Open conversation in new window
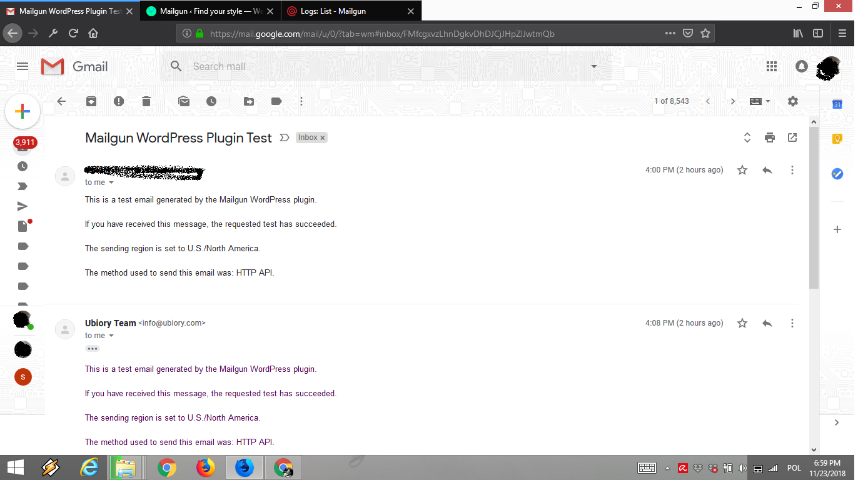 pos(792,137)
